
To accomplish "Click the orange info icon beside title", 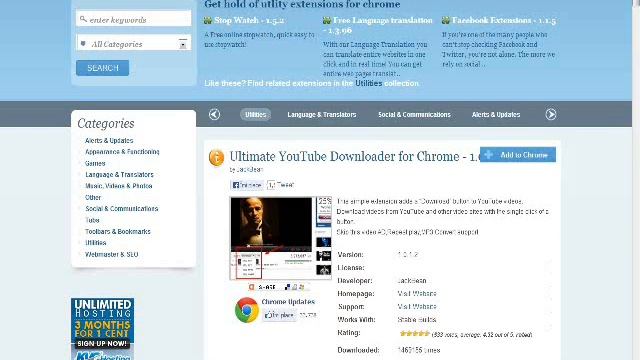I will (216, 158).
